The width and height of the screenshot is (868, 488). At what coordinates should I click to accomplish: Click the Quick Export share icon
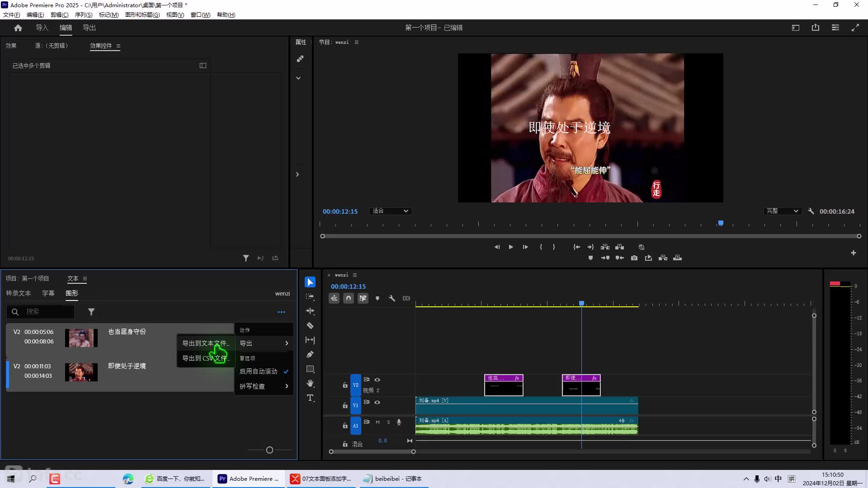point(816,28)
